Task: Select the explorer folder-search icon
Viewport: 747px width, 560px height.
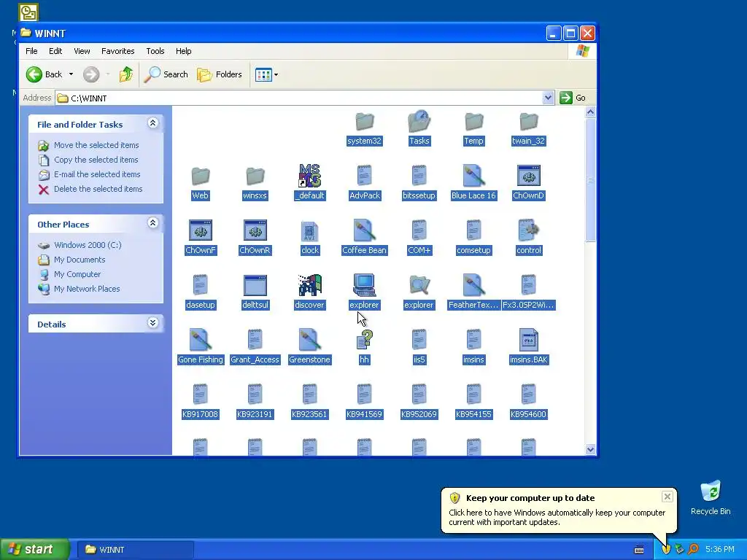Action: [x=419, y=285]
